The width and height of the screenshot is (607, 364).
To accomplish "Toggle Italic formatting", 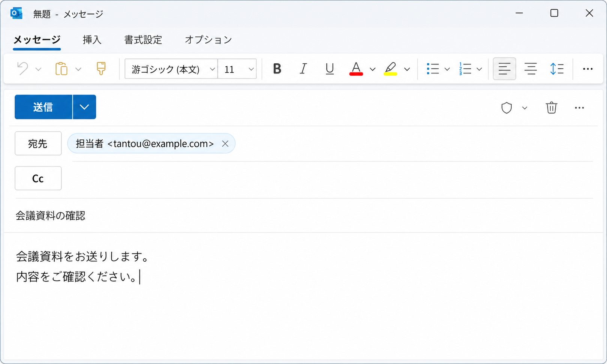I will click(x=303, y=69).
